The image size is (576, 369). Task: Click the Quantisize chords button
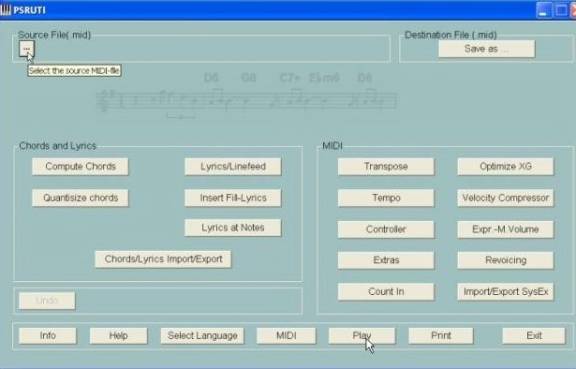pyautogui.click(x=80, y=198)
